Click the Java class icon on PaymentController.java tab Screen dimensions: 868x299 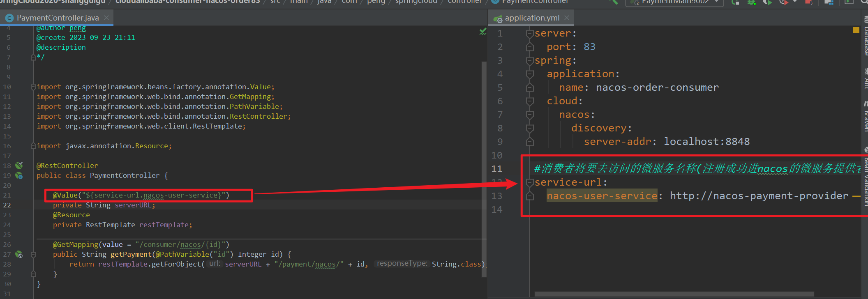[9, 18]
